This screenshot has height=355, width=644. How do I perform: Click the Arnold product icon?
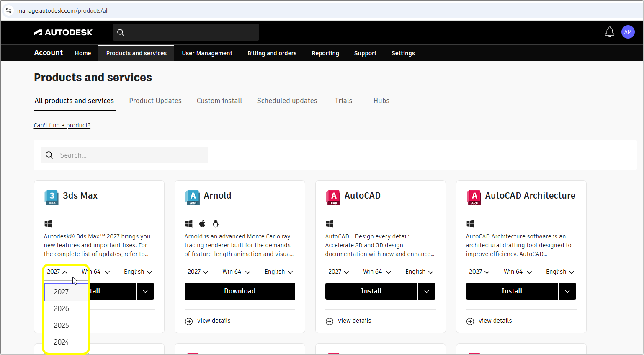coord(193,197)
